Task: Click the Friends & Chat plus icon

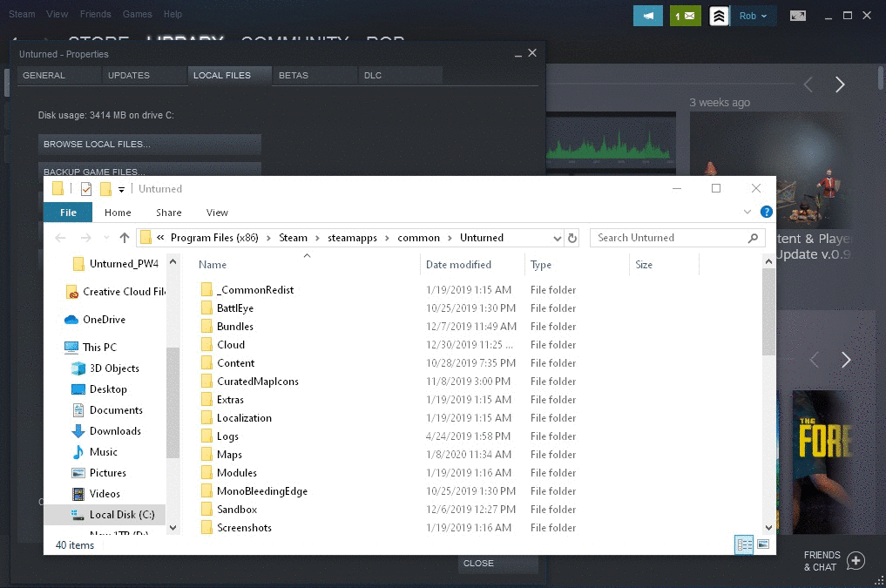Action: pos(856,561)
